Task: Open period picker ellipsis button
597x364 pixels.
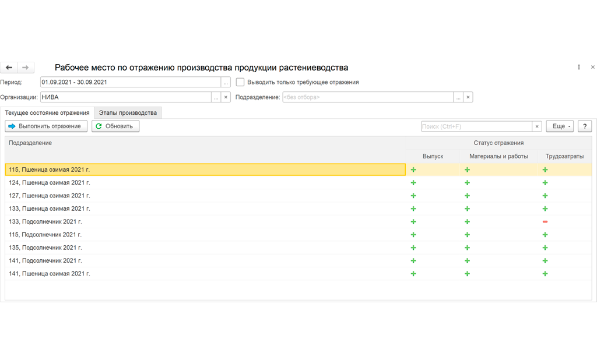Action: 226,82
